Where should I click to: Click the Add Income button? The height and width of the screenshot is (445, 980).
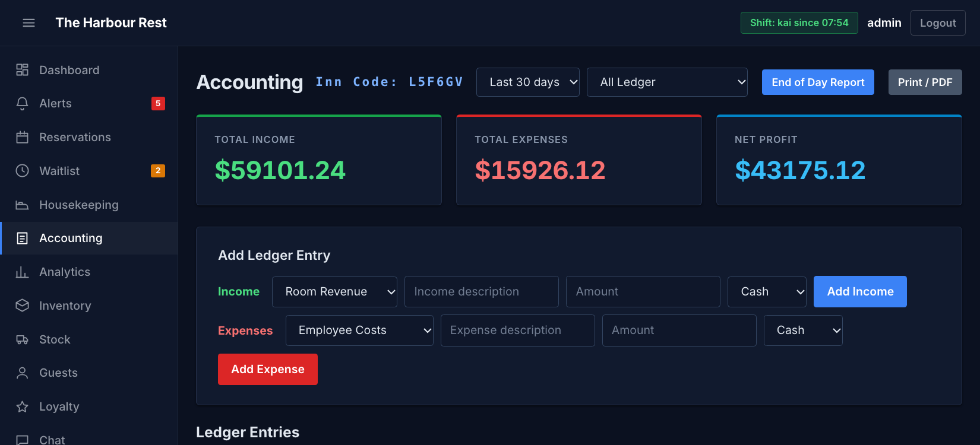(860, 291)
